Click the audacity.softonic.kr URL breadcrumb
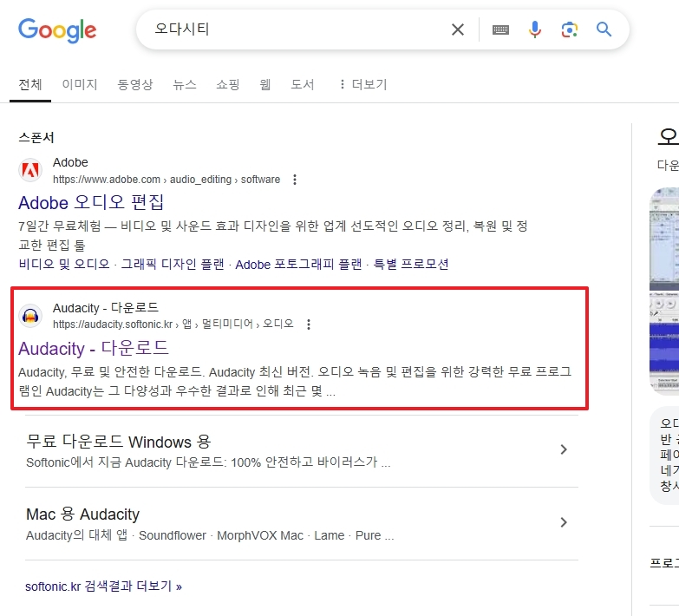The image size is (679, 616). 173,324
